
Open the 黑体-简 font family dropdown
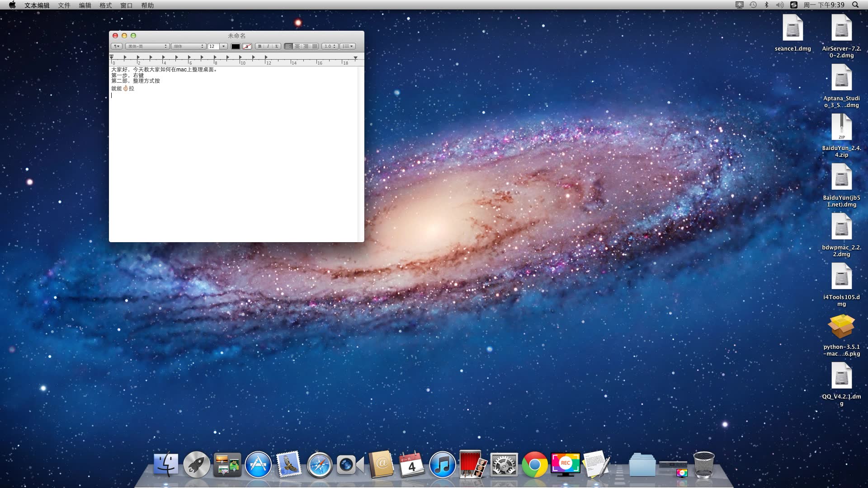(x=147, y=46)
